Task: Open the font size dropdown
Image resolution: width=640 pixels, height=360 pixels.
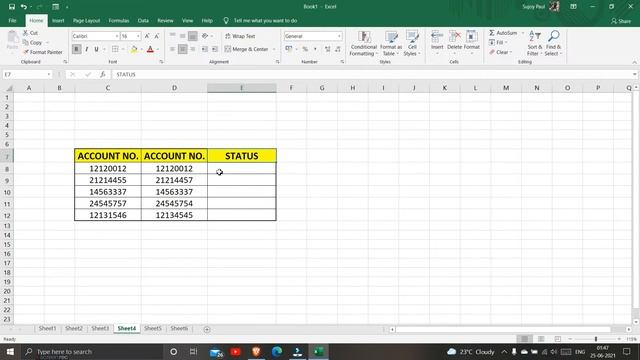Action: point(138,36)
